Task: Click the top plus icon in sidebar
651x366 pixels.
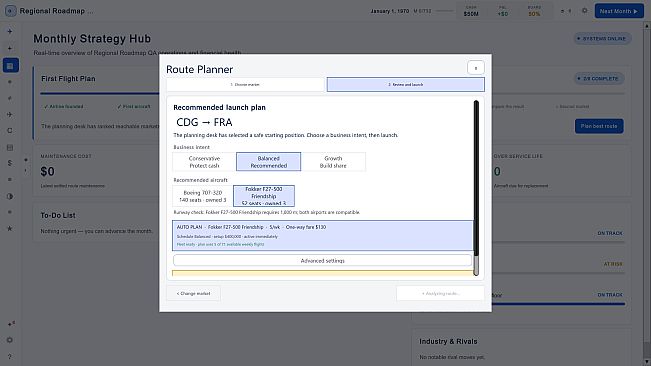Action: [x=10, y=32]
